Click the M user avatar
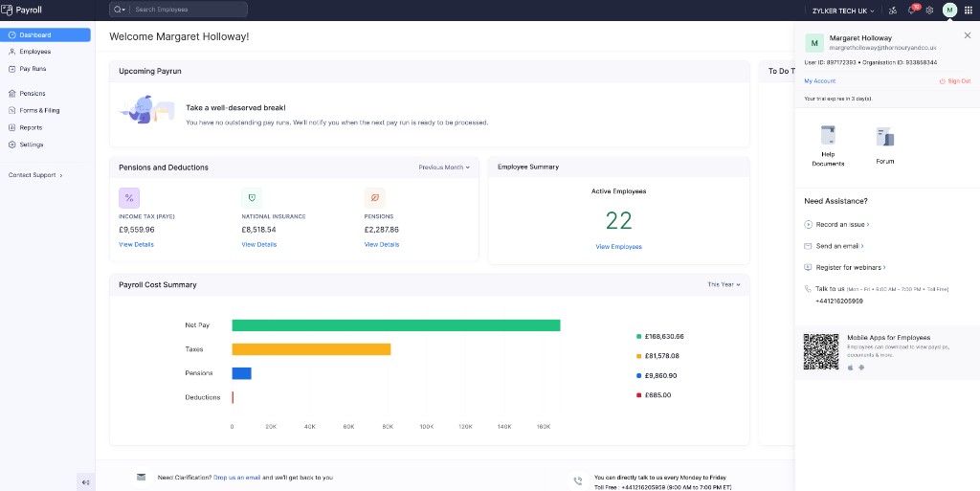Viewport: 980px width, 491px height. 949,10
